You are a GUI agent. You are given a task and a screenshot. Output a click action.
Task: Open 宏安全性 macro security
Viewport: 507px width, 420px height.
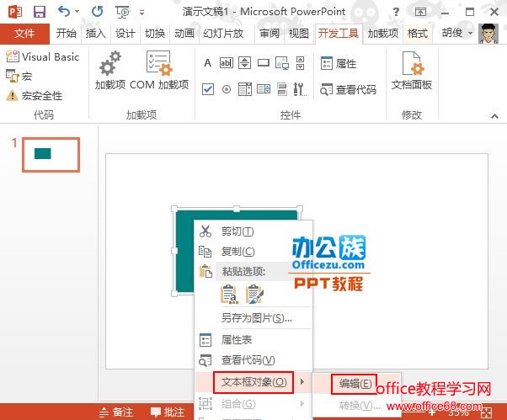click(35, 96)
